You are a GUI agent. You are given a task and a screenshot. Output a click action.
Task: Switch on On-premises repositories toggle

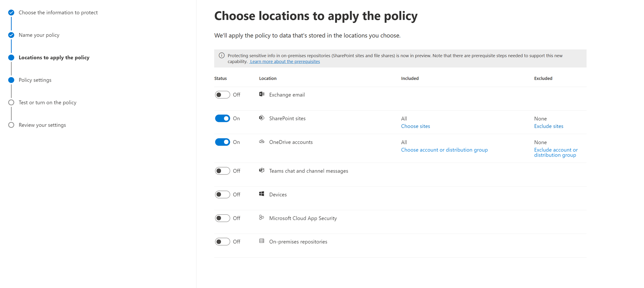223,242
